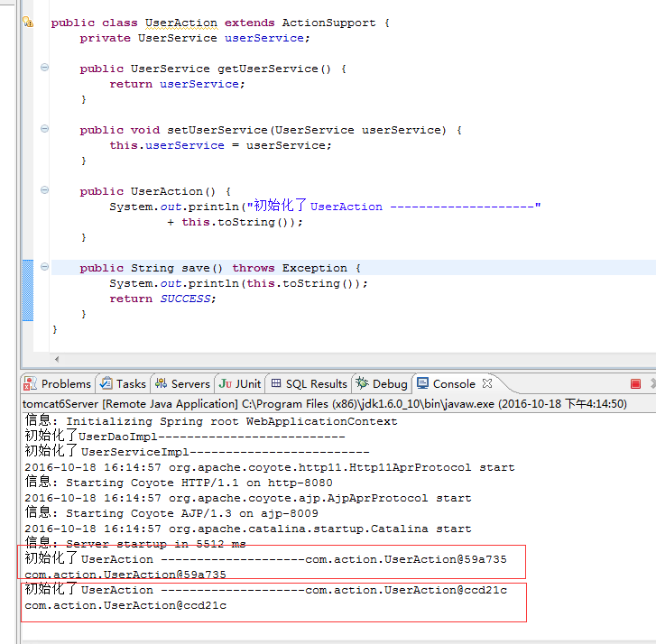Collapse the setUserService method fold
This screenshot has height=644, width=656.
coord(44,129)
